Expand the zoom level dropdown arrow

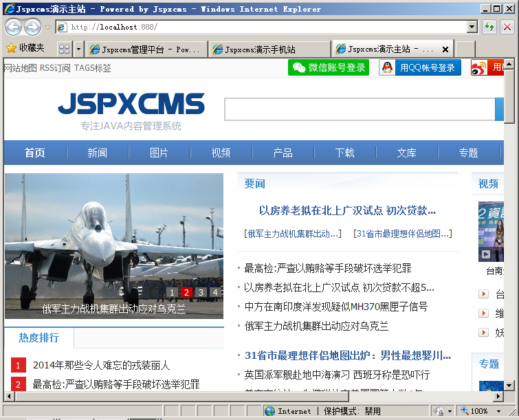point(498,411)
